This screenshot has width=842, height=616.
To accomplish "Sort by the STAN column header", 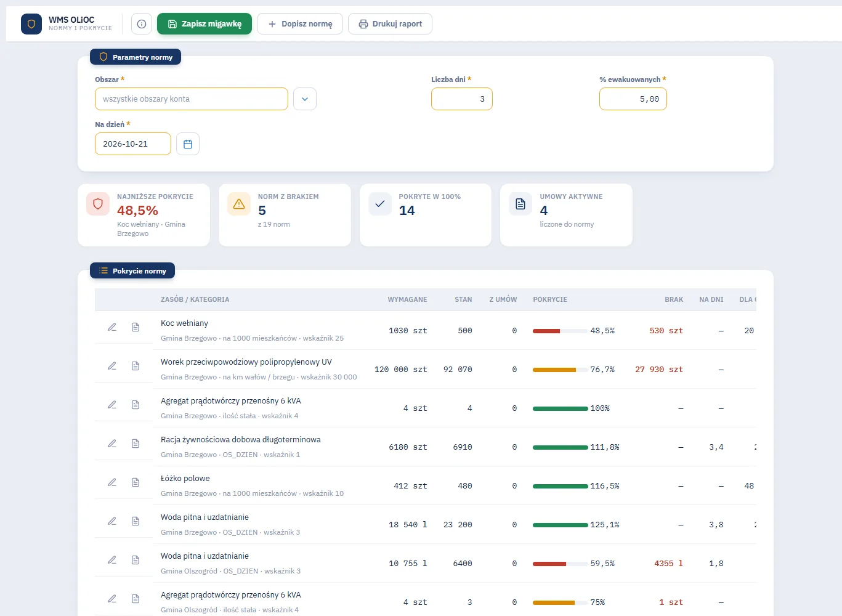I will click(x=463, y=299).
